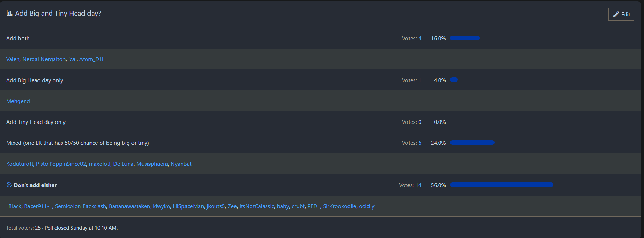Click the Edit poll button
644x238 pixels.
click(x=621, y=15)
